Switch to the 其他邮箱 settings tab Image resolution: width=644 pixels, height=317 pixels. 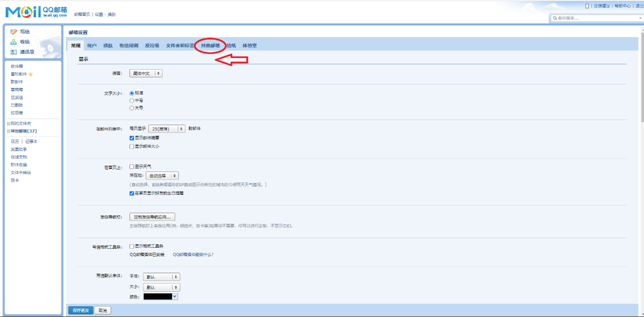pos(210,46)
